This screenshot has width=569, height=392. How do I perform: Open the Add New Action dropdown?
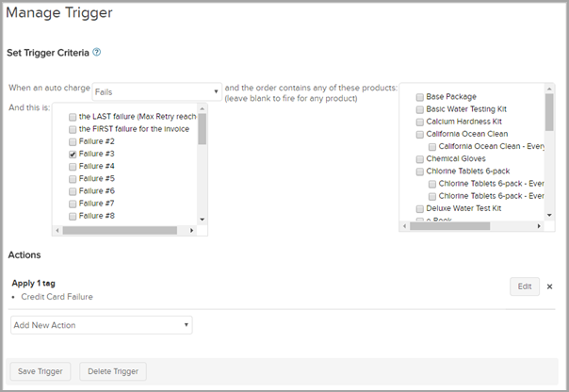coord(102,325)
